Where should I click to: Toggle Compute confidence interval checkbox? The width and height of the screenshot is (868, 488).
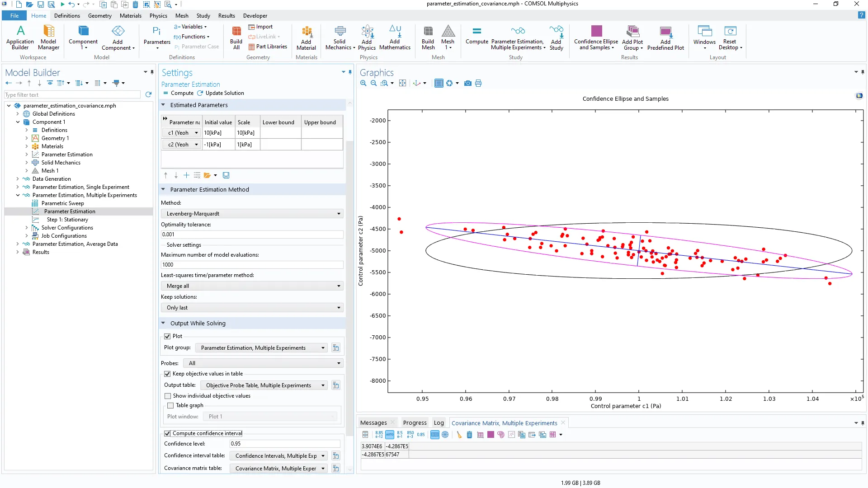click(x=168, y=433)
